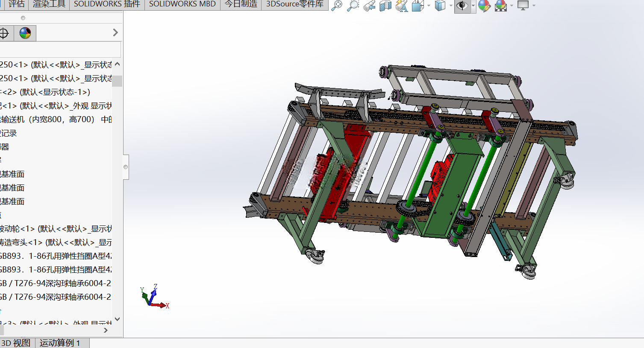Click tree vertical scrollbar thumb
Screen dimensions: 644x348
click(117, 81)
